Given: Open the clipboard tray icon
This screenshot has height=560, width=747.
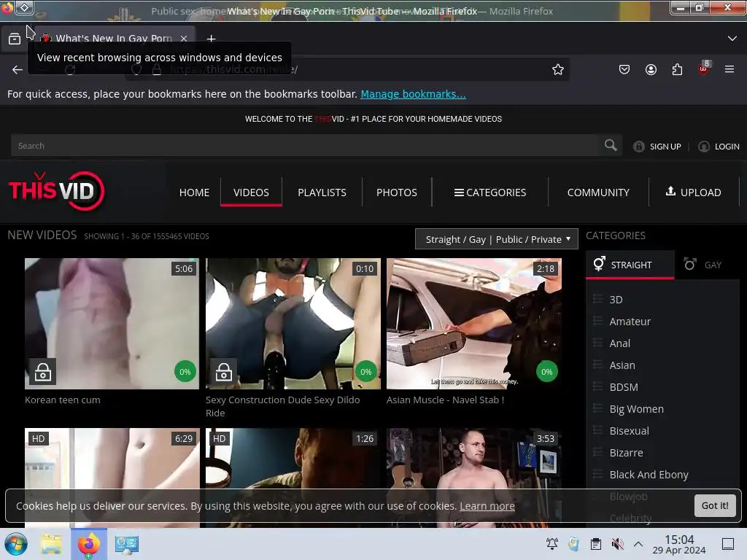Looking at the screenshot, I should tap(595, 544).
